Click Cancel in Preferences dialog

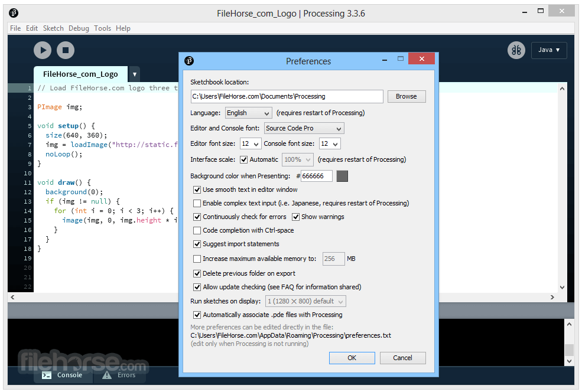[403, 358]
